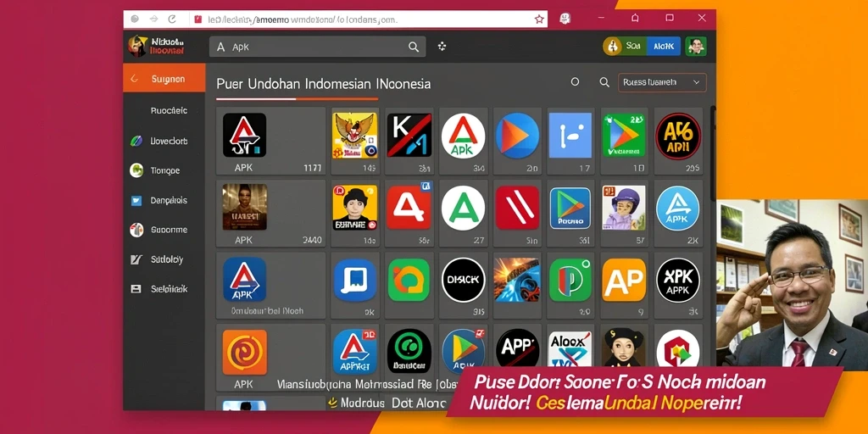Open the red app with double white slashes
The image size is (868, 434).
(517, 208)
